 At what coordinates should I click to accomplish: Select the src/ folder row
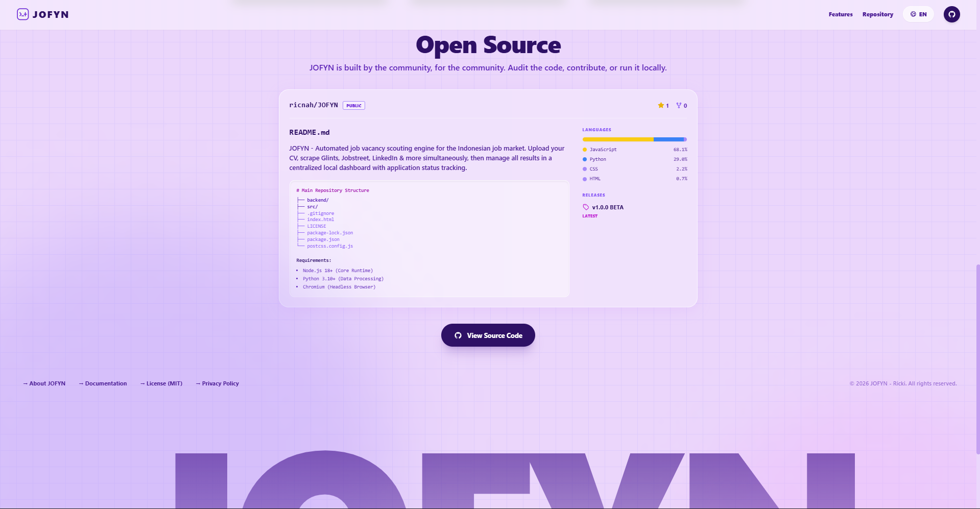click(307, 207)
